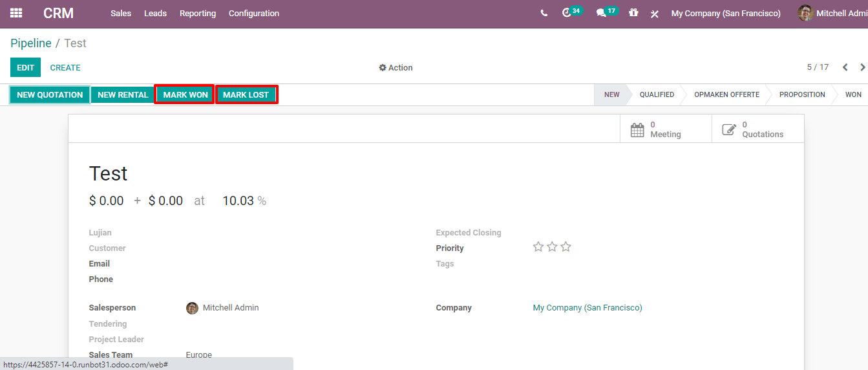This screenshot has height=370, width=868.
Task: Click the Email field label
Action: click(100, 264)
